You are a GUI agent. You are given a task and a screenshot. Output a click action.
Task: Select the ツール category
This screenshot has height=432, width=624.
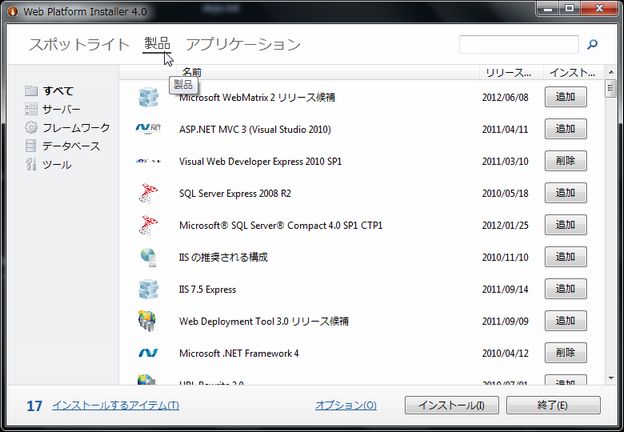[x=57, y=165]
